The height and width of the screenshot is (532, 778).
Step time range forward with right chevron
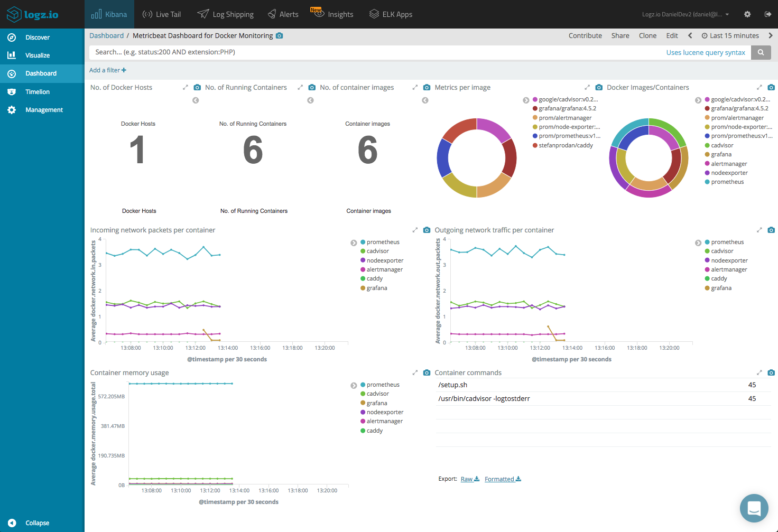pyautogui.click(x=770, y=36)
